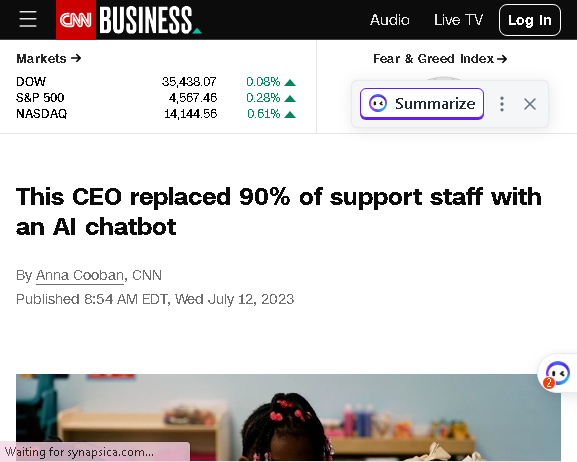
Task: Select the DOW index row
Action: (156, 82)
